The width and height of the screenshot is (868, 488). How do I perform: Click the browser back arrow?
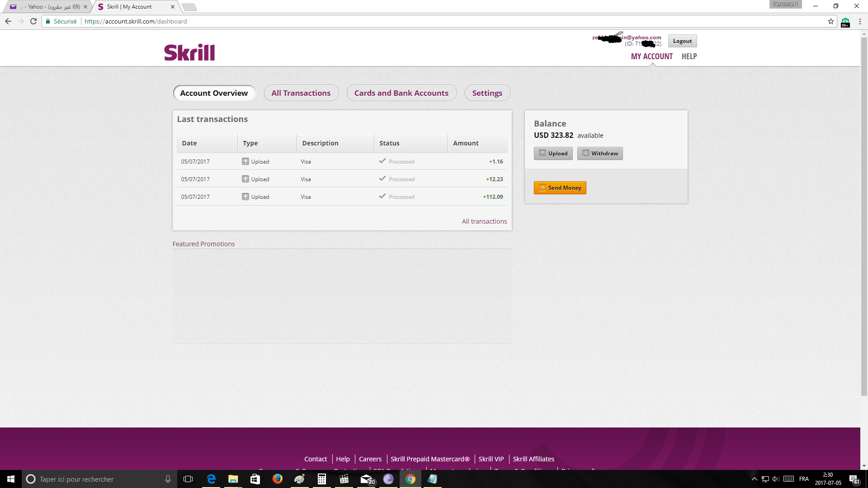(8, 21)
